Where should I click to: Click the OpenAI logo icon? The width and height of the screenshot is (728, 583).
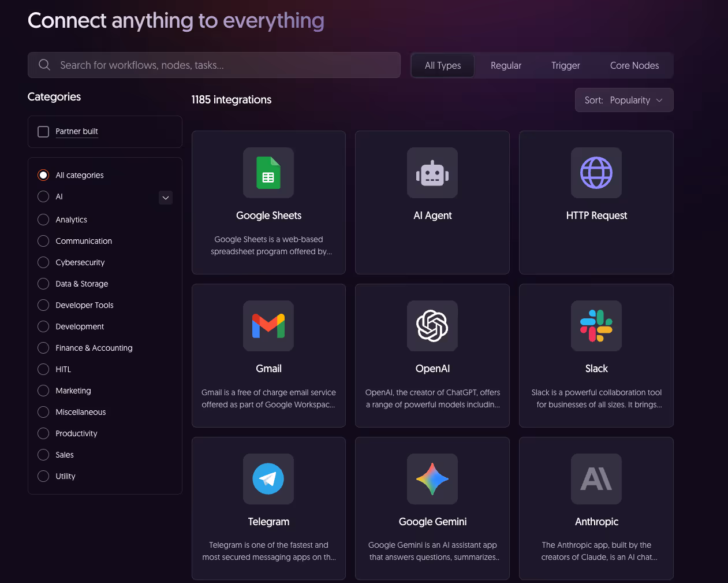[432, 326]
